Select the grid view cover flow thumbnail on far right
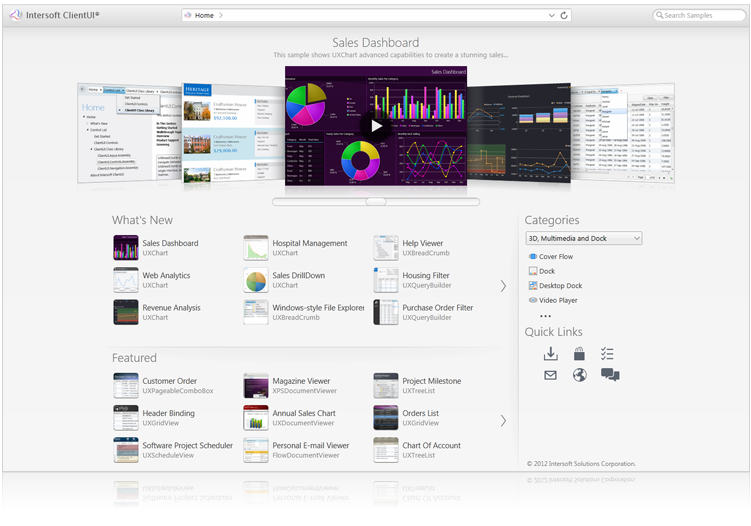Screen dimensions: 751x526 (x=623, y=133)
